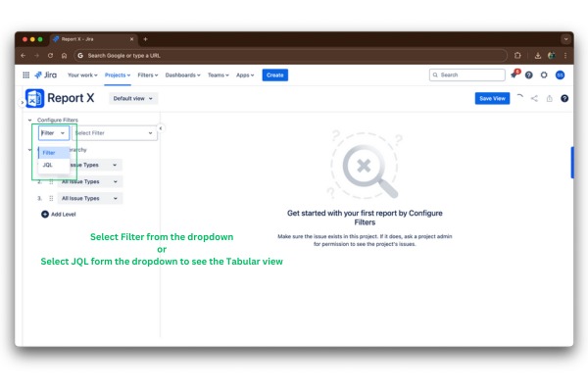
Task: Open the browser downloads icon
Action: pyautogui.click(x=538, y=56)
